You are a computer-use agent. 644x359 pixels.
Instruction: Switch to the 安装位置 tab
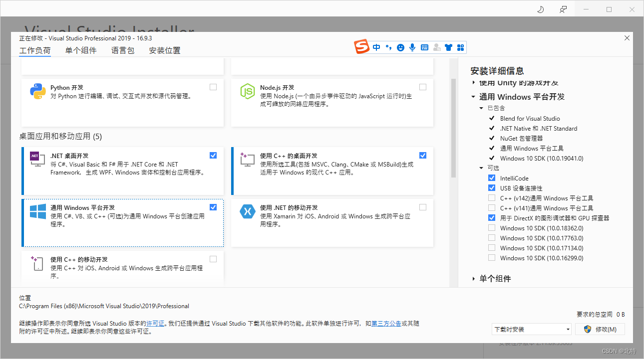point(165,50)
